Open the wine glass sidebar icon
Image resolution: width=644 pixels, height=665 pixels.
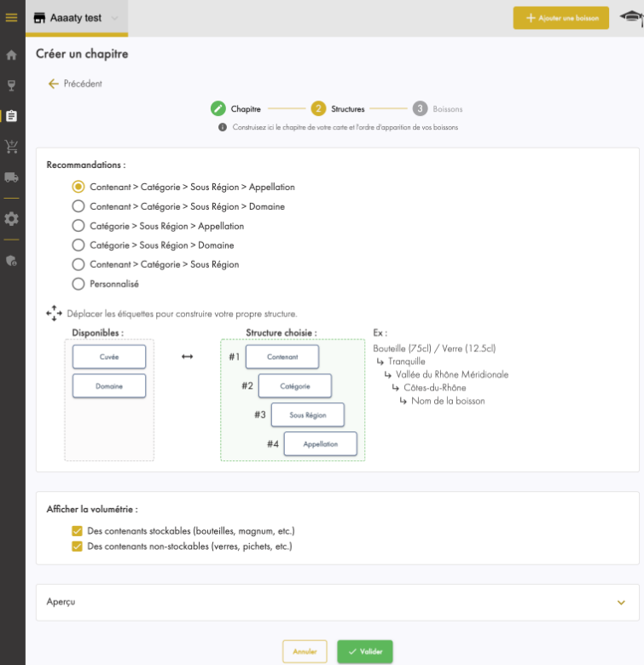[11, 85]
